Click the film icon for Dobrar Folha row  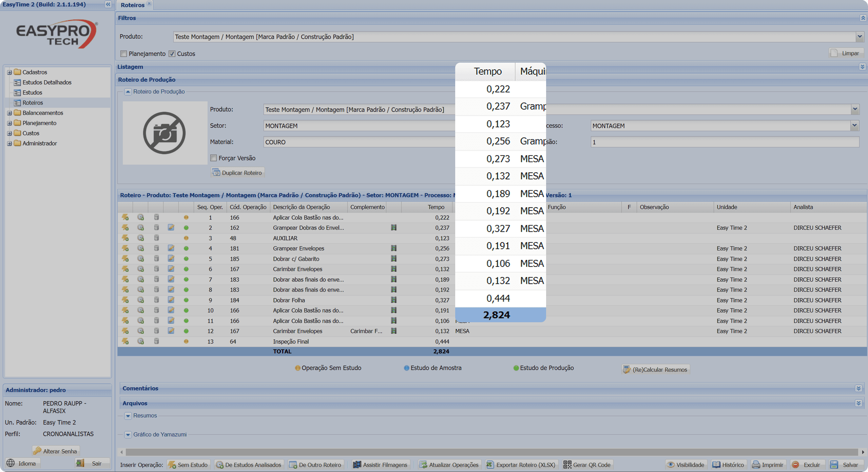(x=393, y=300)
